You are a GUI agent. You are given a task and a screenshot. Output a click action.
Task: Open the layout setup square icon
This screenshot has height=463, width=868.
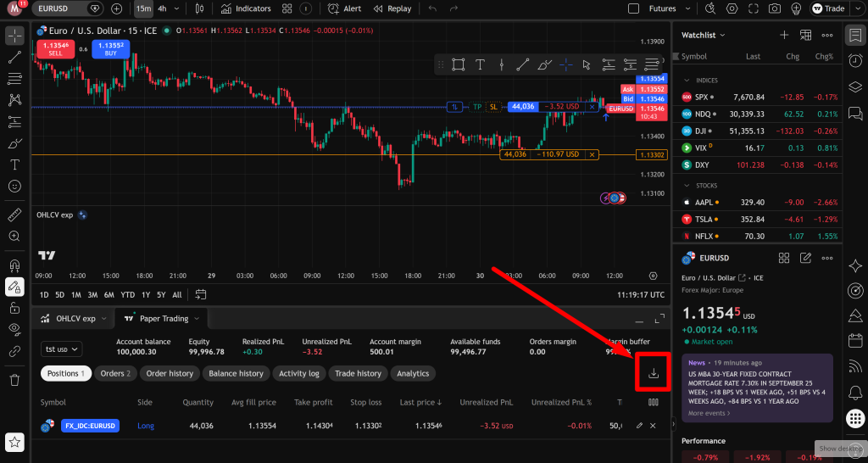(x=634, y=8)
